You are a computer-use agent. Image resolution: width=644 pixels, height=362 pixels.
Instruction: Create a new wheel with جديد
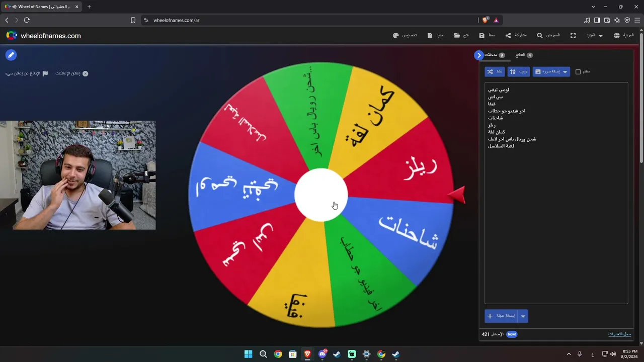[x=435, y=36]
